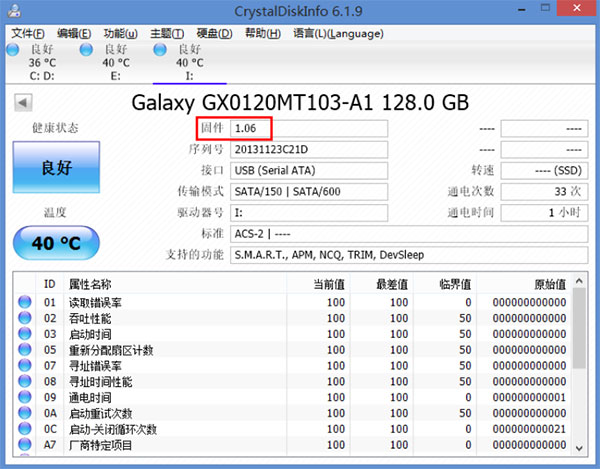The width and height of the screenshot is (600, 469).
Task: Select the 0C 启动-关闭循环次数 row
Action: [292, 429]
